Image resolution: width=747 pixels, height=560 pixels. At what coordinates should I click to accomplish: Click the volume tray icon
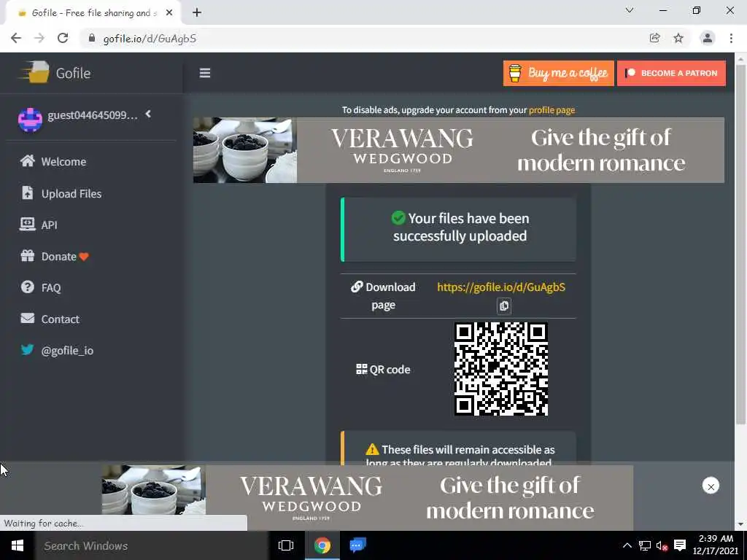pos(662,545)
